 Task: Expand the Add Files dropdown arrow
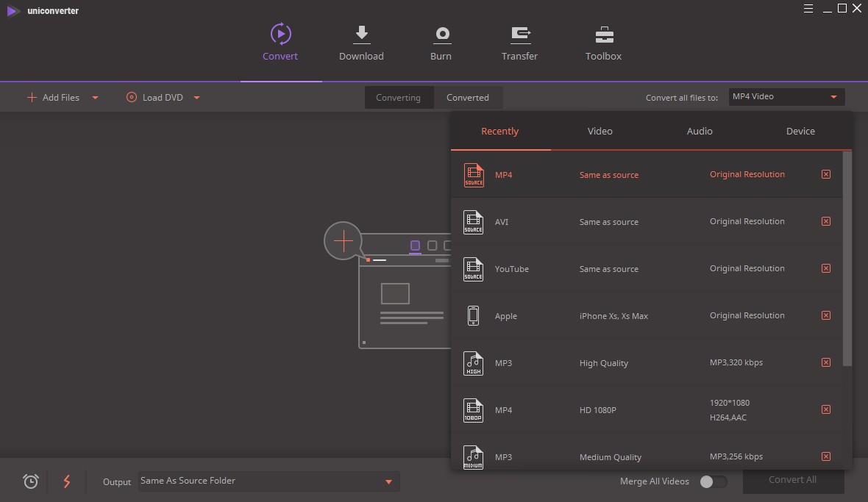click(x=95, y=97)
